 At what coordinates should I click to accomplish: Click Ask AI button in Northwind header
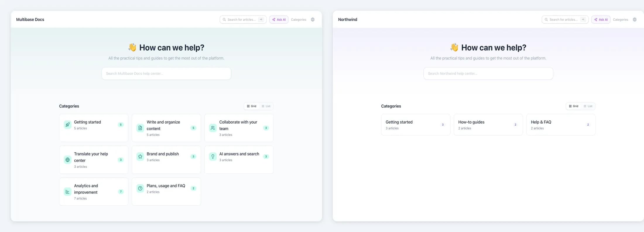601,20
